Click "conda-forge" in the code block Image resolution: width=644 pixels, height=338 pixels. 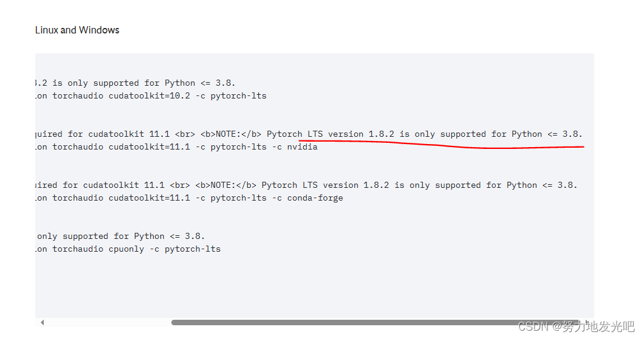[x=315, y=198]
